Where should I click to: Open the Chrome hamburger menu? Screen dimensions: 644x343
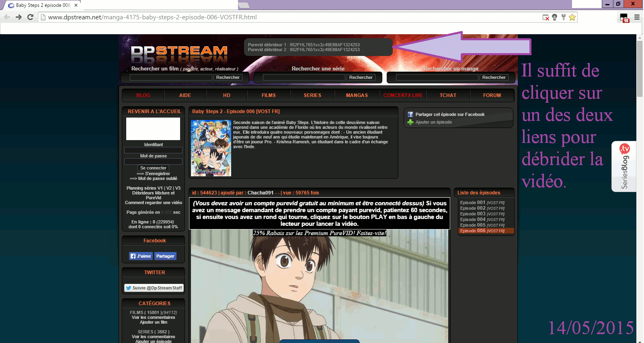coord(637,17)
